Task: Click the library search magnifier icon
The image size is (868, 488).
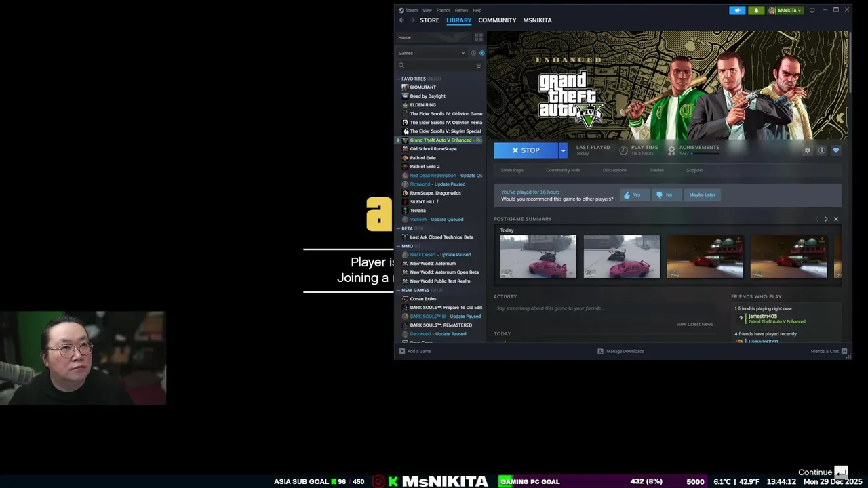Action: (x=401, y=66)
